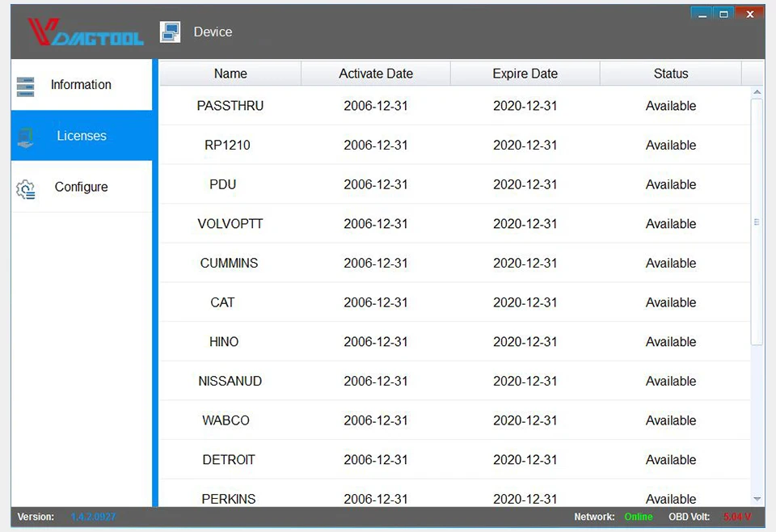
Task: Click PDU Available status cell
Action: pos(671,184)
